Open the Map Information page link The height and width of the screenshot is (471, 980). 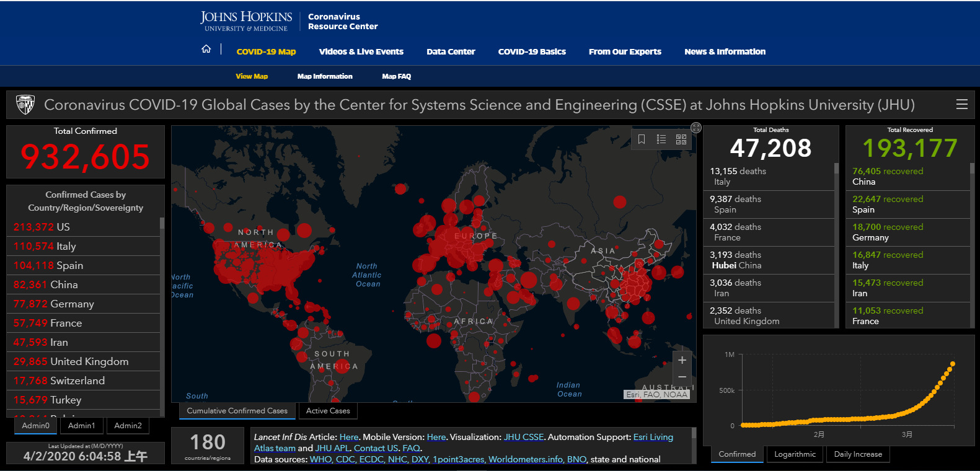pos(325,76)
